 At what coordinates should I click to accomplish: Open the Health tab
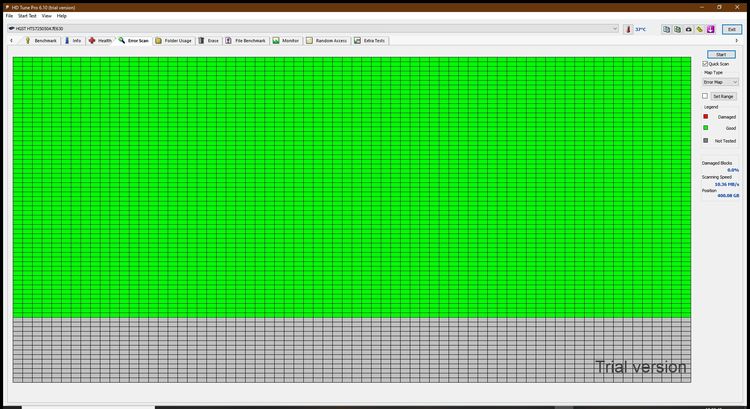100,41
